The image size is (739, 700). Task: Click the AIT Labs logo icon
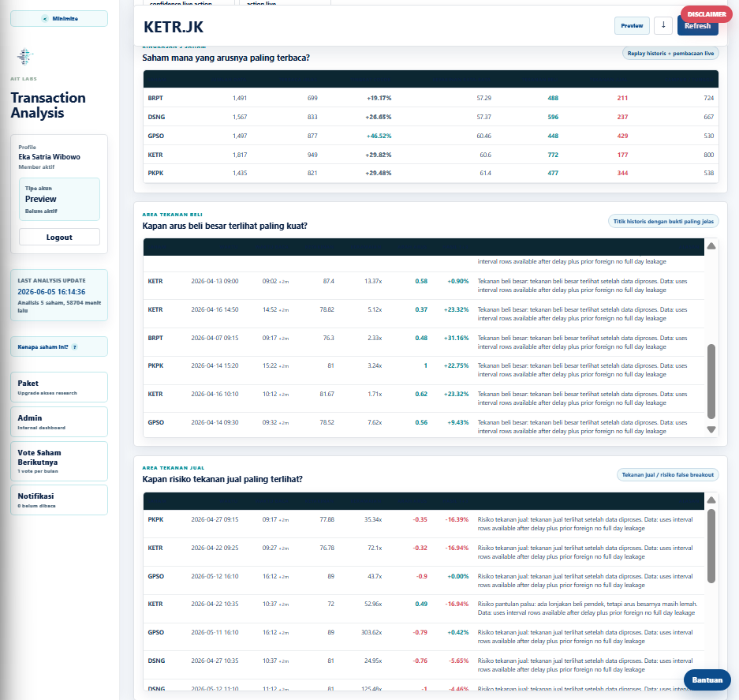pyautogui.click(x=24, y=57)
